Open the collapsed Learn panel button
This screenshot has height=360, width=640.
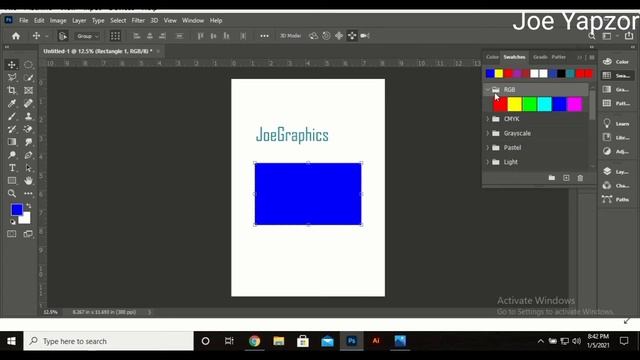616,124
